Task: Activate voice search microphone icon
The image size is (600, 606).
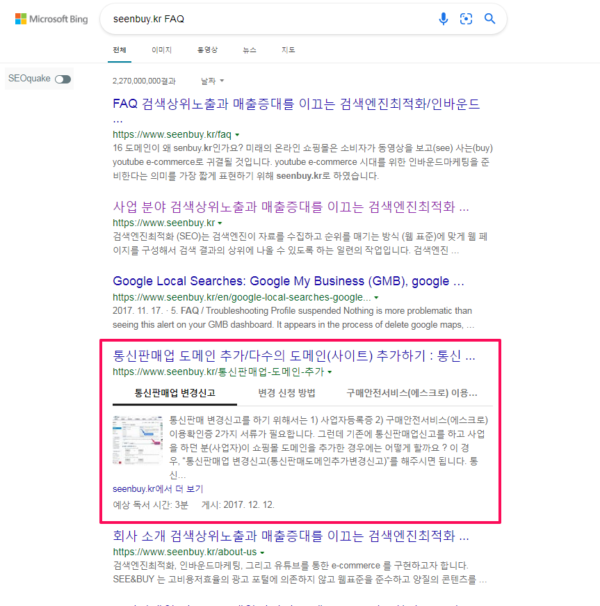Action: [x=443, y=19]
